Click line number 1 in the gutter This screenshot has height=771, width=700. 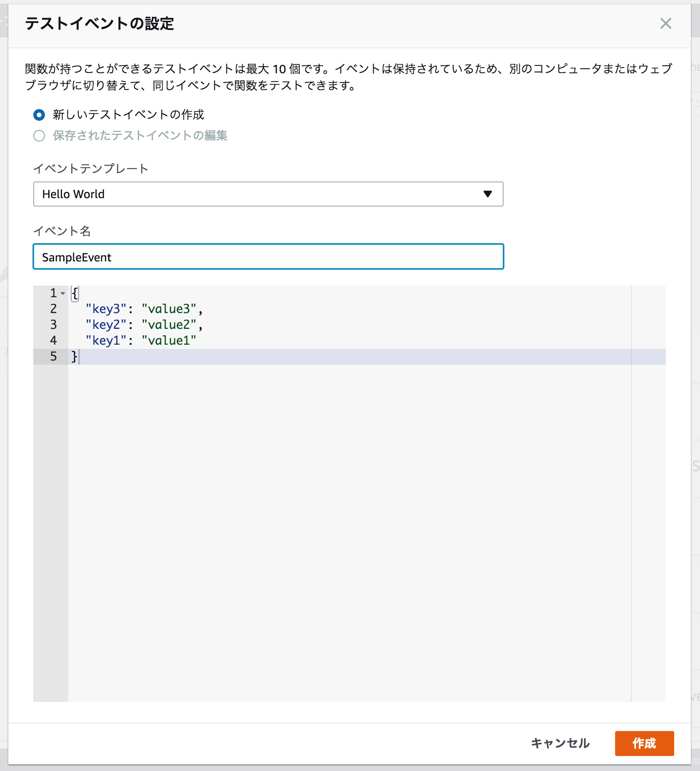click(53, 293)
